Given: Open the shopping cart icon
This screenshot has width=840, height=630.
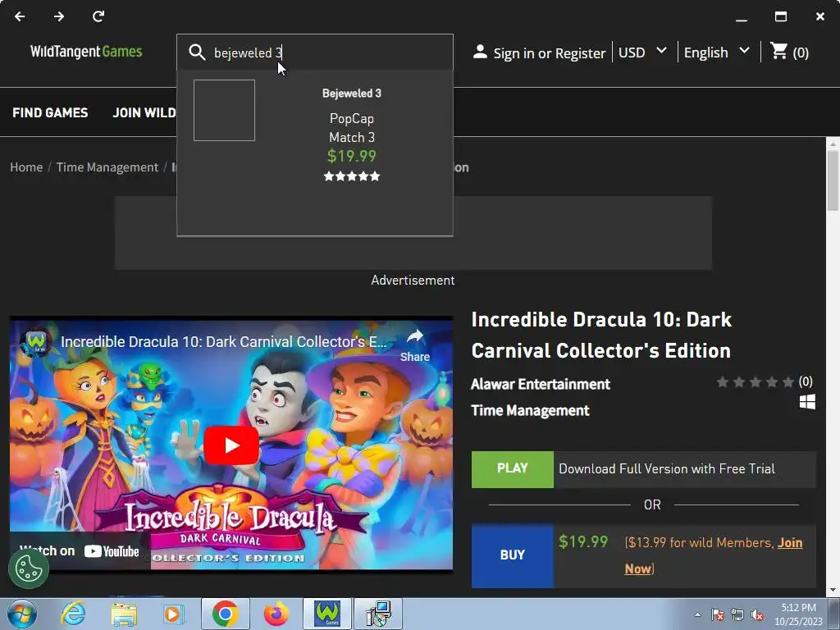Looking at the screenshot, I should [x=778, y=52].
